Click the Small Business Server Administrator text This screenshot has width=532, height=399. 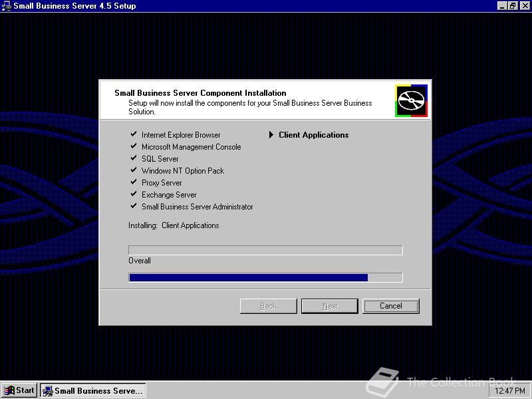(197, 207)
